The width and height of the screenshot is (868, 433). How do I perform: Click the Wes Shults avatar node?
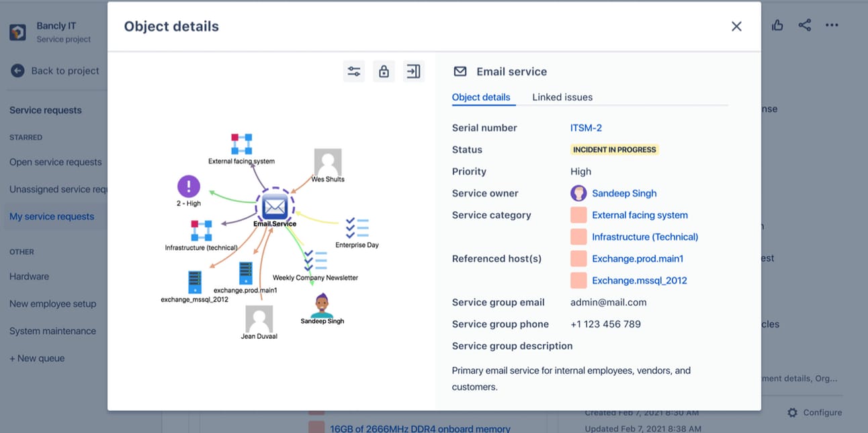(328, 162)
